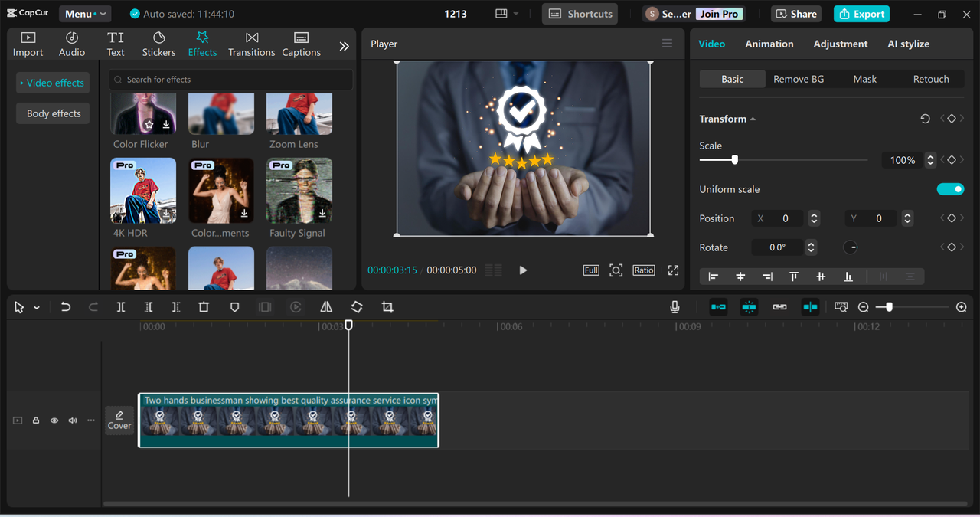Download the Faulty Signal effect
This screenshot has height=517, width=980.
[322, 213]
